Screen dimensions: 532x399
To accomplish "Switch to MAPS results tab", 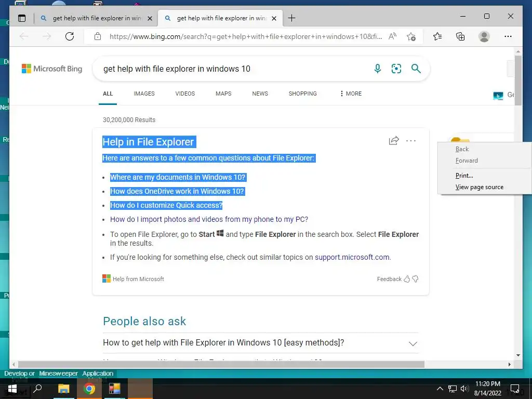I will [223, 94].
